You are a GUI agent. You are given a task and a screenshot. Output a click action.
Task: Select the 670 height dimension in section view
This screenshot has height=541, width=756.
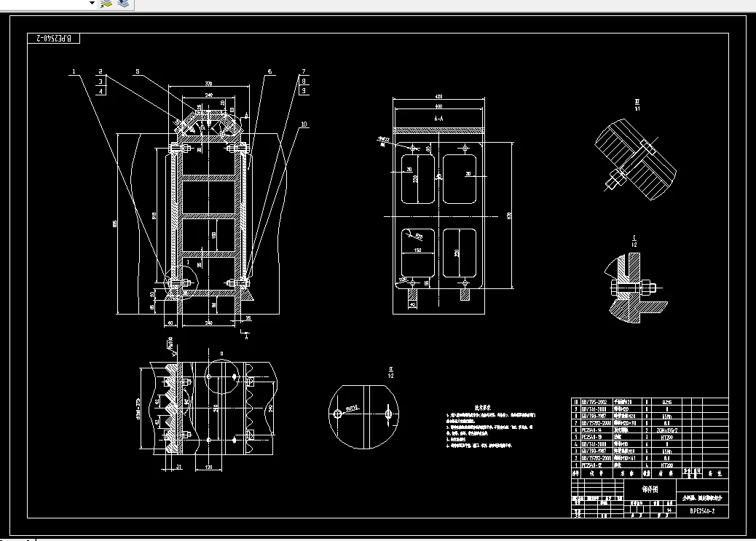pos(510,216)
